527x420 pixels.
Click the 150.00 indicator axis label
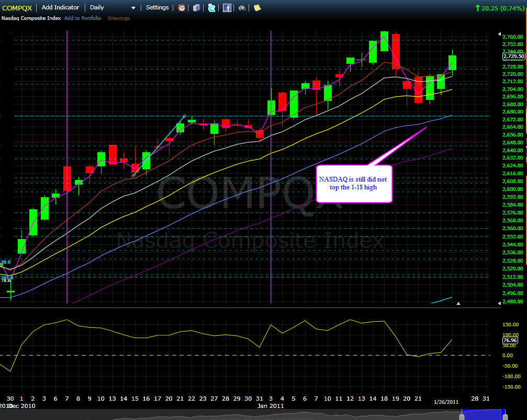[511, 325]
